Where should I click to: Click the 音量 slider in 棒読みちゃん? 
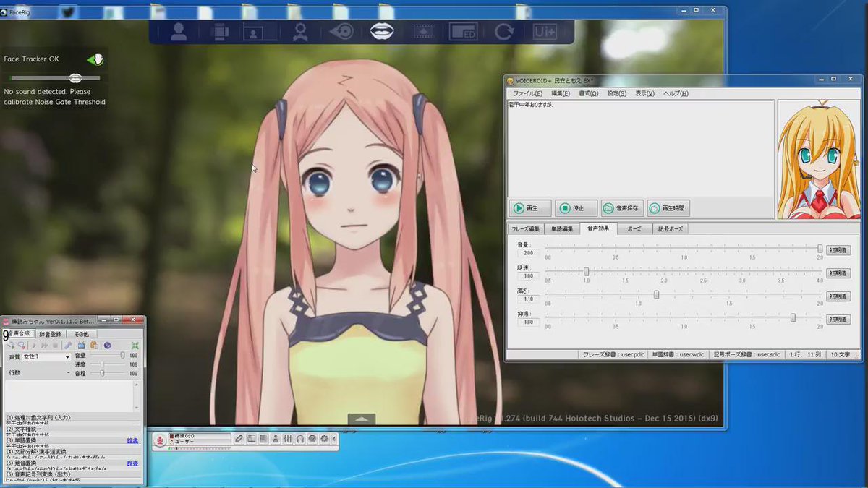(106, 356)
